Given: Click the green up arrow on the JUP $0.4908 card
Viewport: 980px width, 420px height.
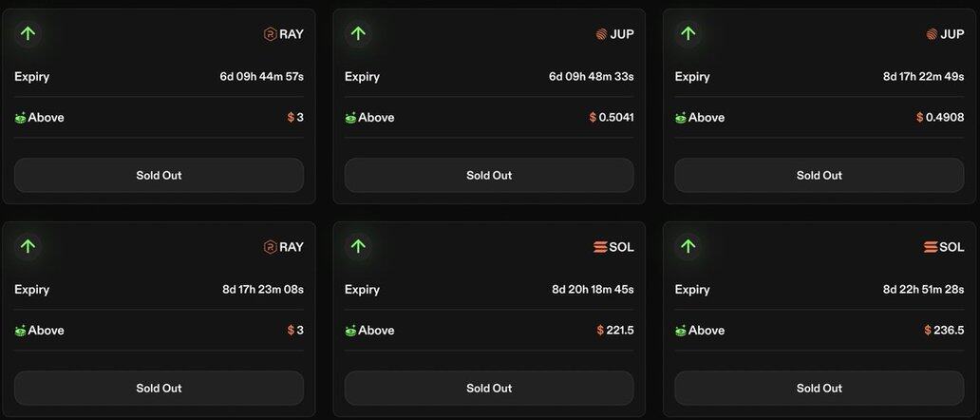Looking at the screenshot, I should pyautogui.click(x=688, y=34).
